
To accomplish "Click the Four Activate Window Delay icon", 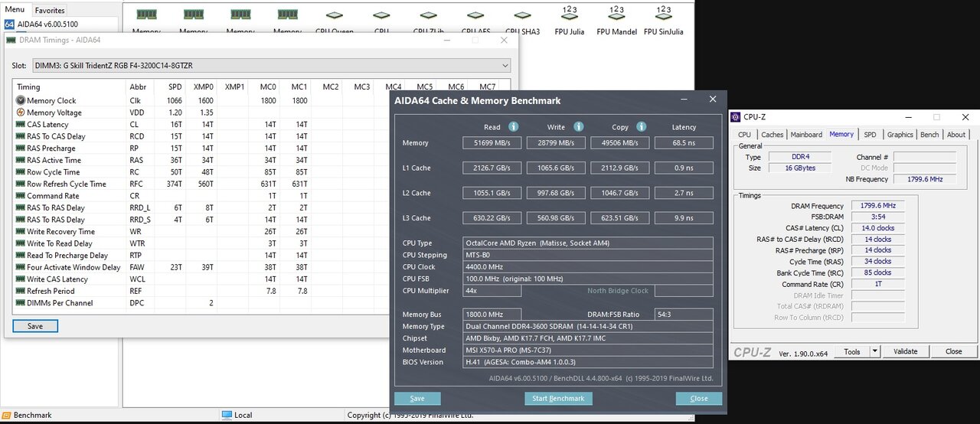I will pos(20,267).
